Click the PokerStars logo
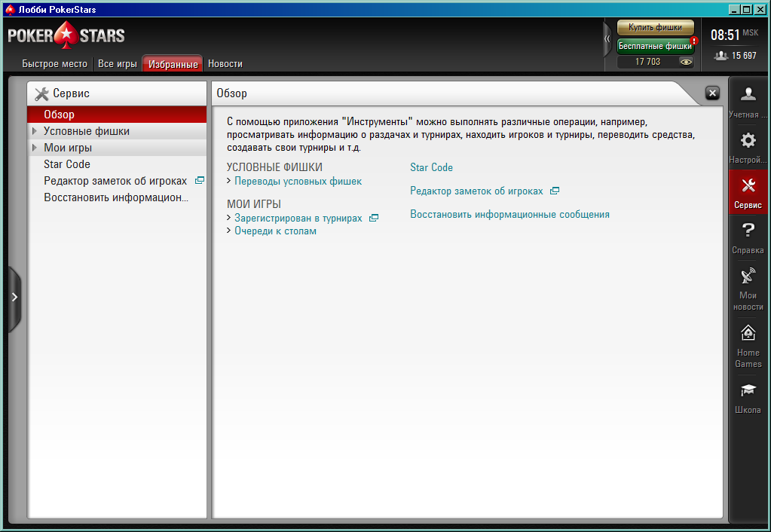771x532 pixels. pyautogui.click(x=66, y=35)
